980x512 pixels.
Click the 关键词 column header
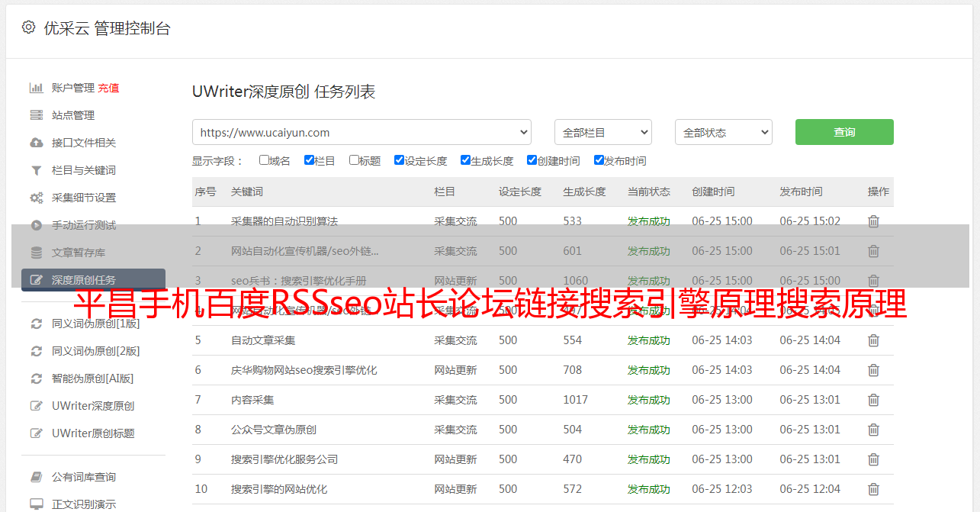(x=247, y=192)
